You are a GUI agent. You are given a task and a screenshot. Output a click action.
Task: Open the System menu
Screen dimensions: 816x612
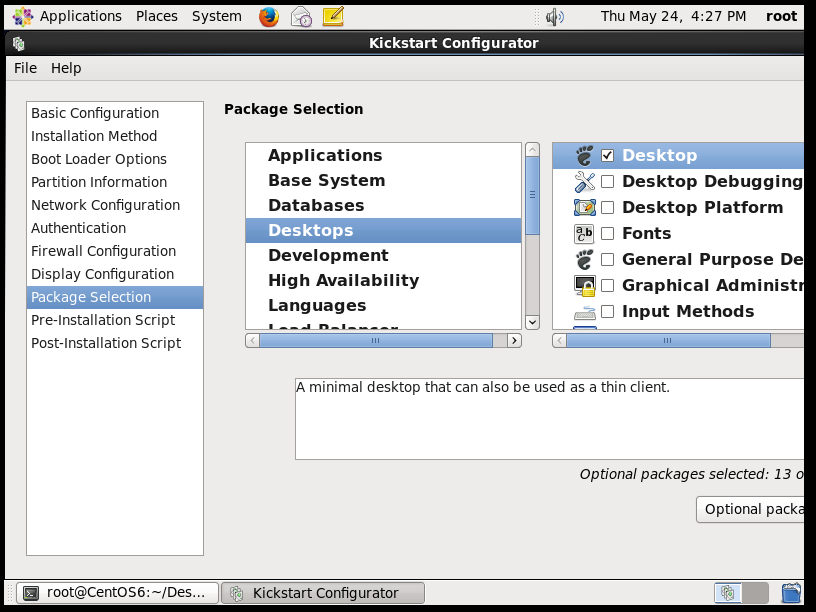[x=216, y=16]
